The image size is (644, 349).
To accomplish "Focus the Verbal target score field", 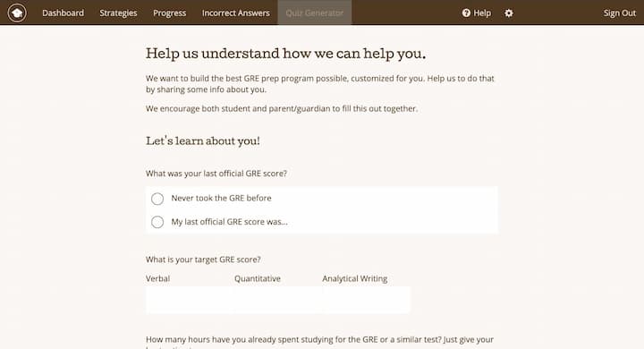I will 190,300.
